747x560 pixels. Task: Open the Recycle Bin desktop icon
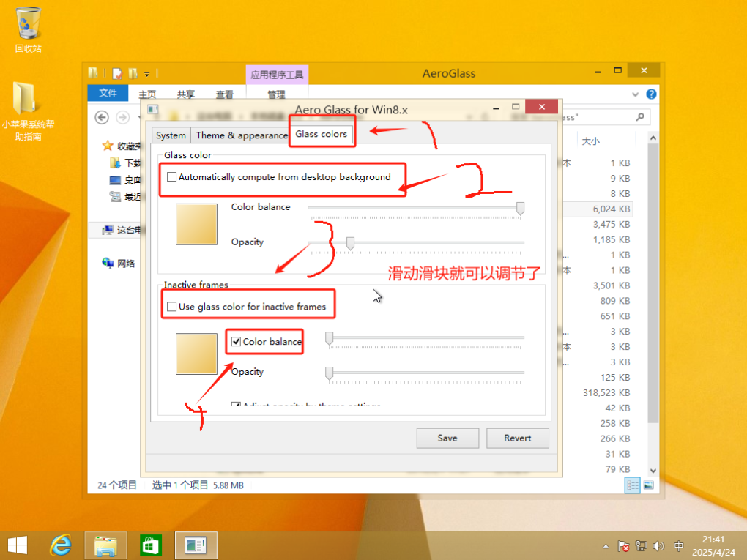pos(28,29)
